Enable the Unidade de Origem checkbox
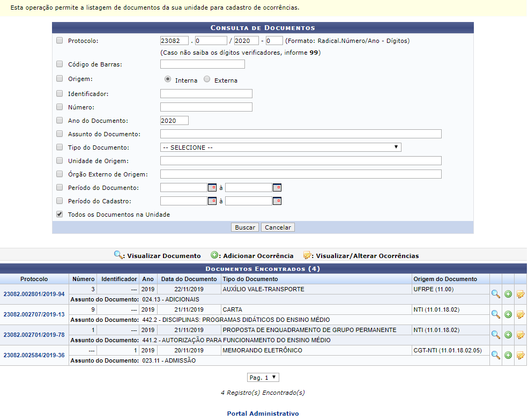 click(x=60, y=160)
